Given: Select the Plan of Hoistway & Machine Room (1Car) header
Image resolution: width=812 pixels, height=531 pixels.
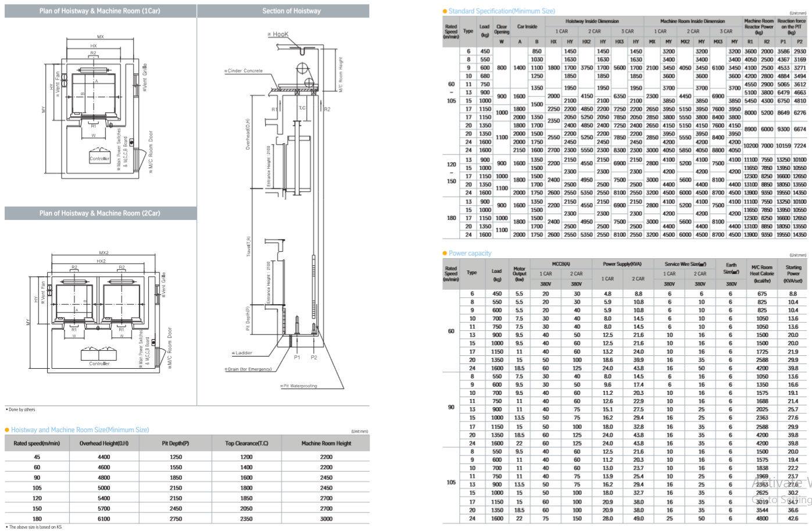Looking at the screenshot, I should pos(100,11).
